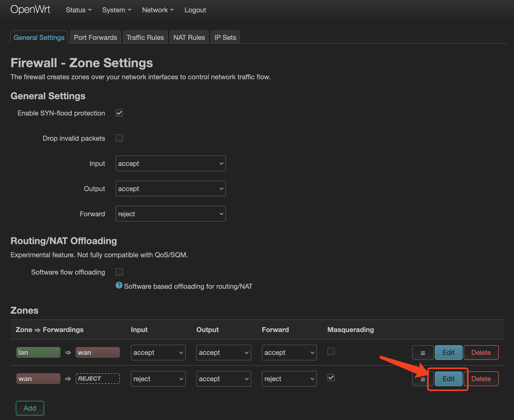The image size is (514, 420).
Task: Click the Add zone button
Action: tap(30, 408)
